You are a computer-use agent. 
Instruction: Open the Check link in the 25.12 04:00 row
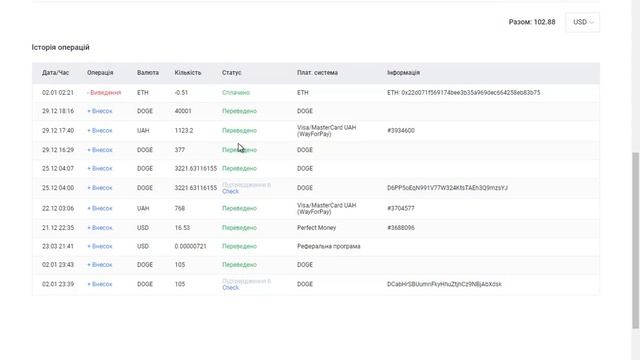click(230, 191)
